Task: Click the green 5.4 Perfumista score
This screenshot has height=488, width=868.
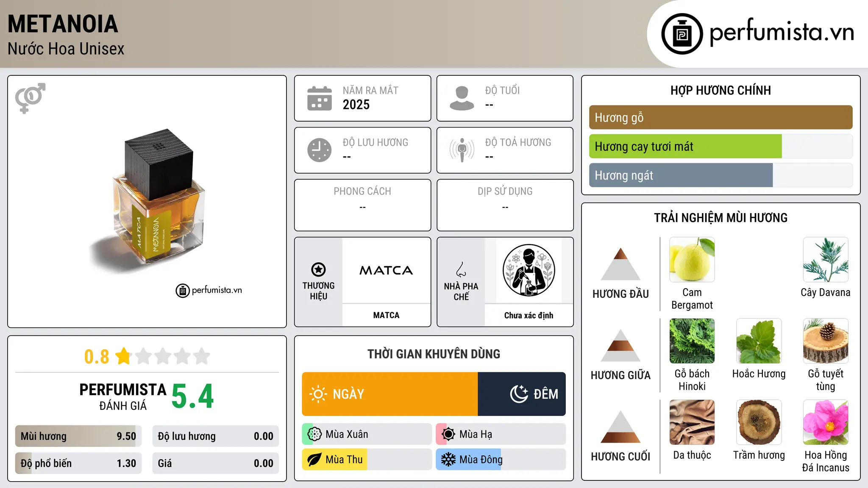Action: pyautogui.click(x=193, y=396)
